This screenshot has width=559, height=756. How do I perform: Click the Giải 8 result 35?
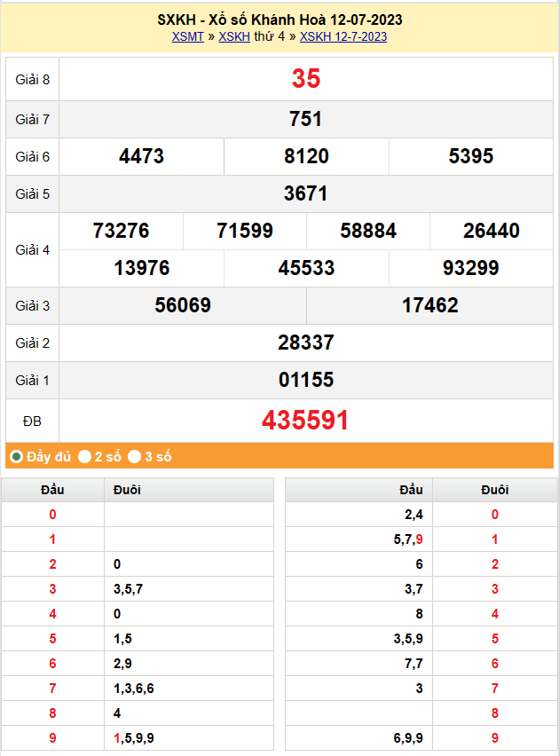pos(305,79)
